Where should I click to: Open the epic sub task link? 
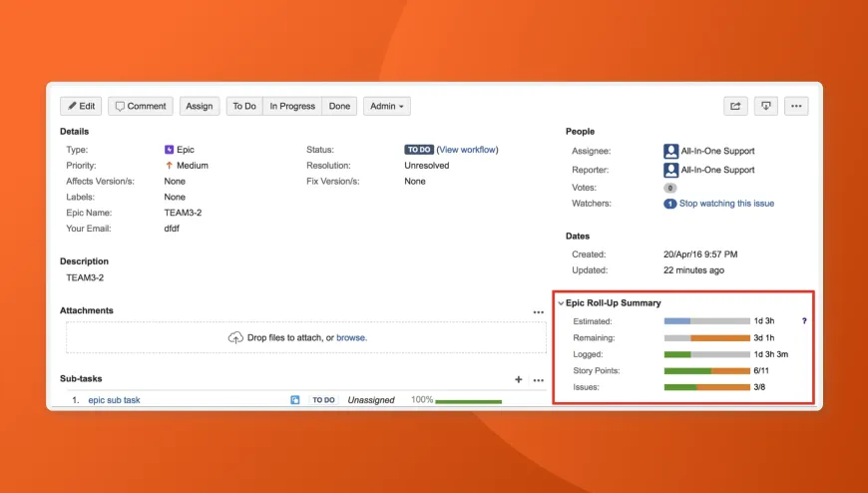pyautogui.click(x=114, y=400)
